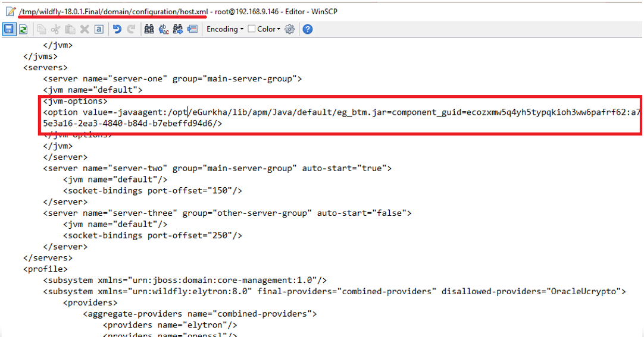Image resolution: width=644 pixels, height=337 pixels.
Task: Click the '</jvms>' closing tag
Action: click(x=40, y=56)
